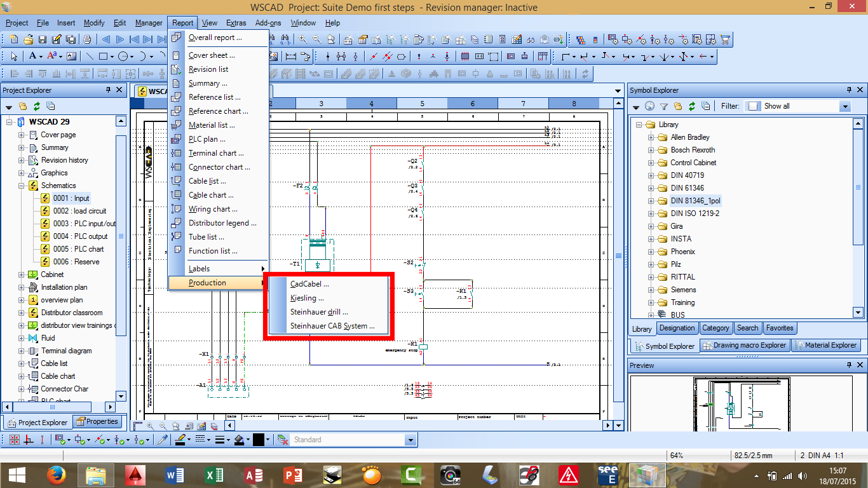This screenshot has height=488, width=868.
Task: Go to next page with right arrow icon
Action: click(x=121, y=39)
